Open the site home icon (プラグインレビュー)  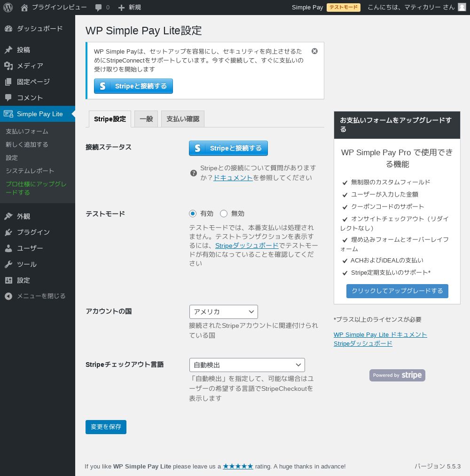[24, 8]
